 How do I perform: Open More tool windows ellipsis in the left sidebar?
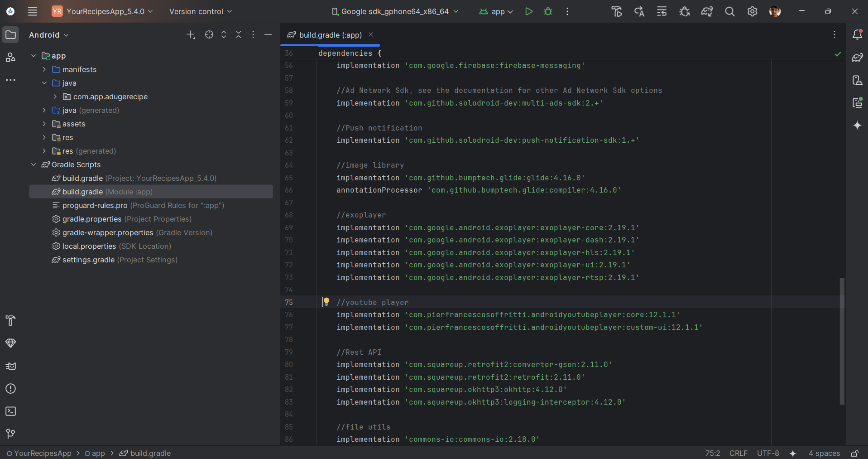[10, 80]
